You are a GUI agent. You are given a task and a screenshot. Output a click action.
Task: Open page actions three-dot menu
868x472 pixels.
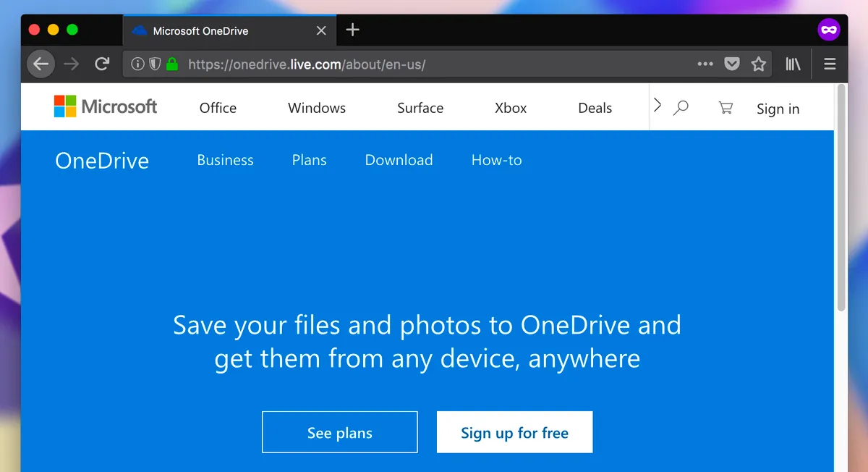705,64
